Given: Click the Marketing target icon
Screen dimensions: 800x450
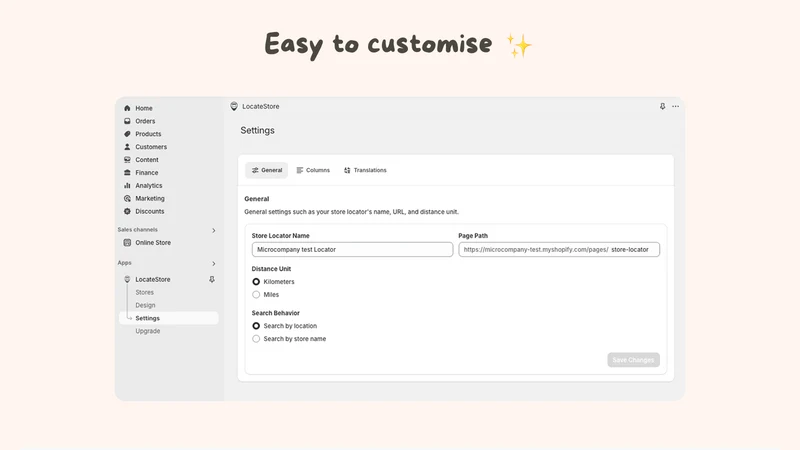Looking at the screenshot, I should [127, 198].
